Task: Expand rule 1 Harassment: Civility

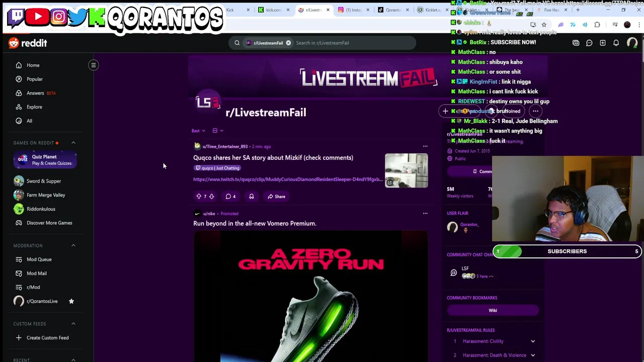Action: pyautogui.click(x=533, y=341)
